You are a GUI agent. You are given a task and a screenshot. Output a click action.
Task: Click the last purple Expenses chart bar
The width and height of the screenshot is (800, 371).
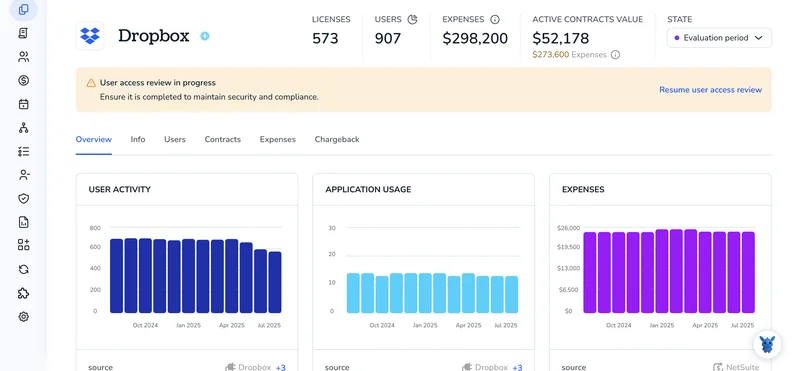[748, 273]
